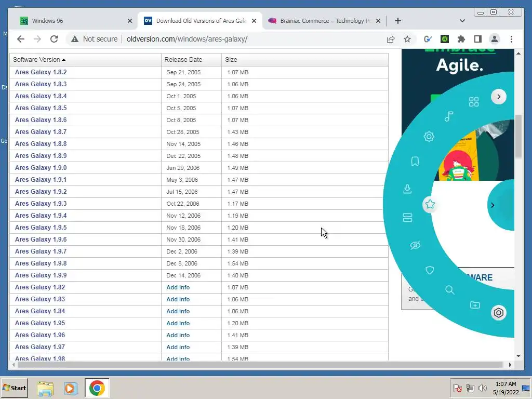Click the music note icon in circular menu
Image resolution: width=532 pixels, height=399 pixels.
pyautogui.click(x=448, y=116)
